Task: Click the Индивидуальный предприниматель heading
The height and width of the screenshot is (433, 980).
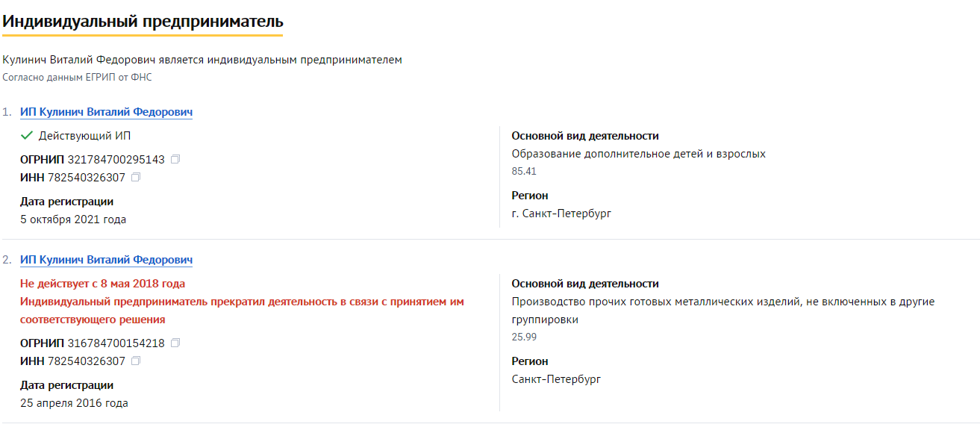Action: click(x=143, y=21)
